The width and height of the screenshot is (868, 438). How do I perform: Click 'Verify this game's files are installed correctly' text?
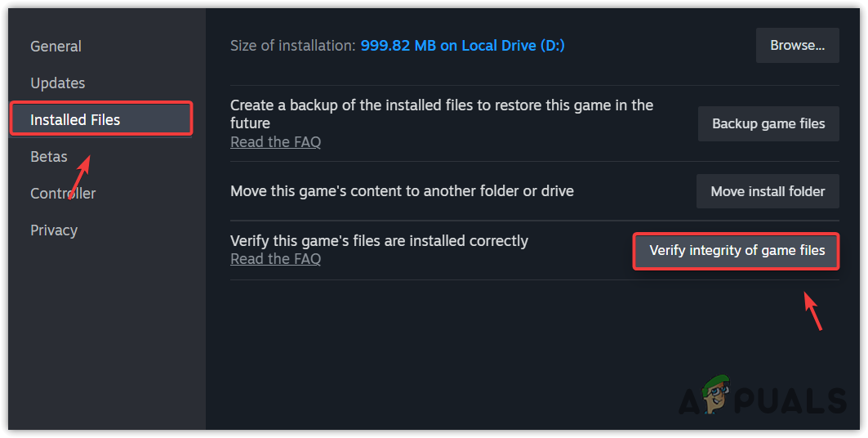379,241
